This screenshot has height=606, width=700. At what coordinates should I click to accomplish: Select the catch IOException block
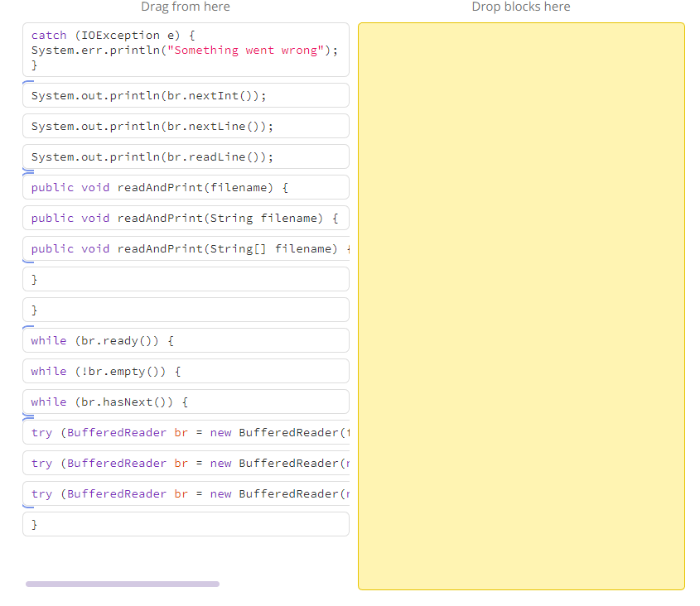(185, 50)
